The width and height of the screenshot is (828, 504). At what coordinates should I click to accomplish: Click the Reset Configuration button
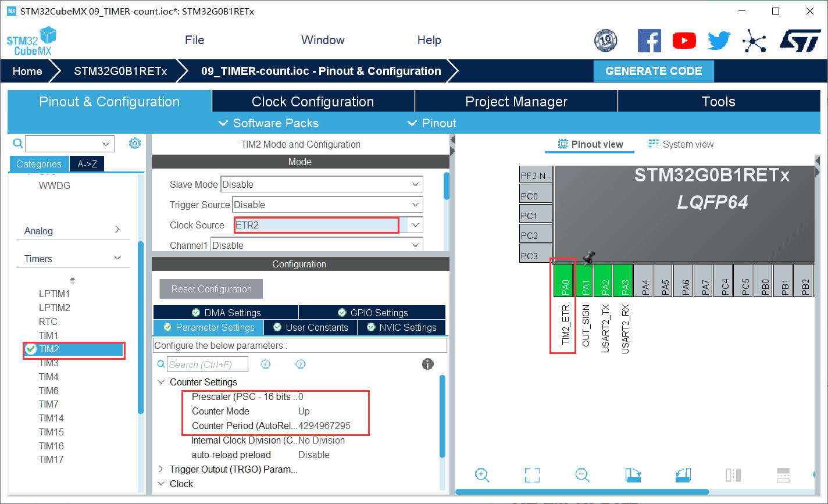coord(211,289)
